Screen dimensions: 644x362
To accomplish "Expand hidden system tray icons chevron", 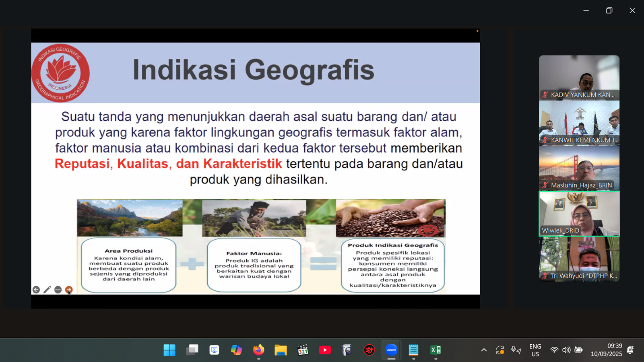I will click(x=484, y=350).
